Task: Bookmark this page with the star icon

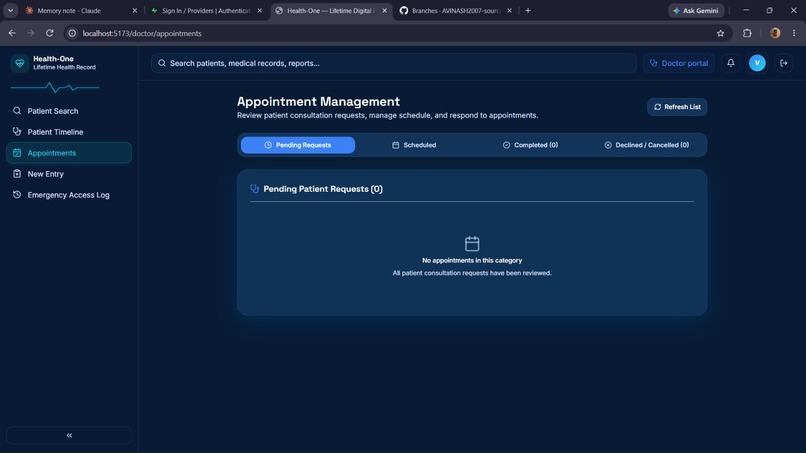Action: pos(720,33)
